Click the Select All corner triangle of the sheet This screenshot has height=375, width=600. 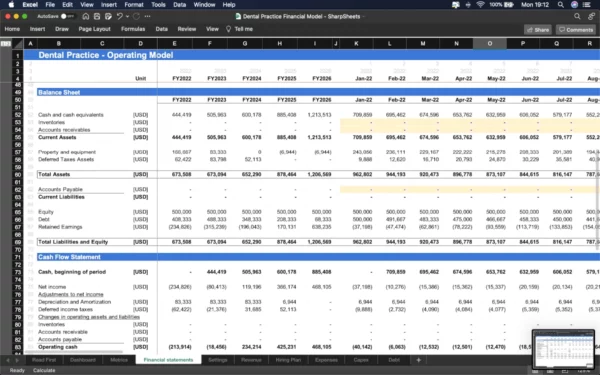tap(18, 44)
